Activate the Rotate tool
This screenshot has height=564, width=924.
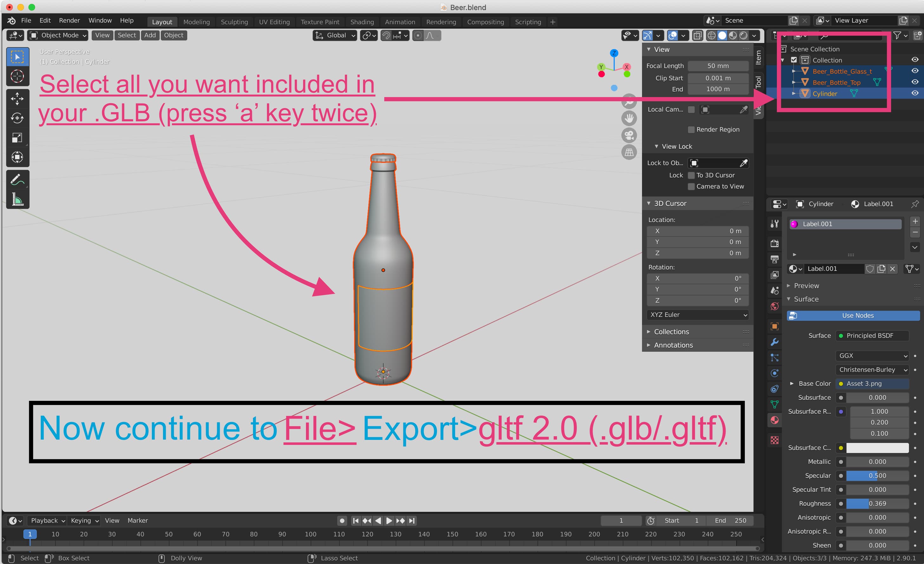click(17, 118)
